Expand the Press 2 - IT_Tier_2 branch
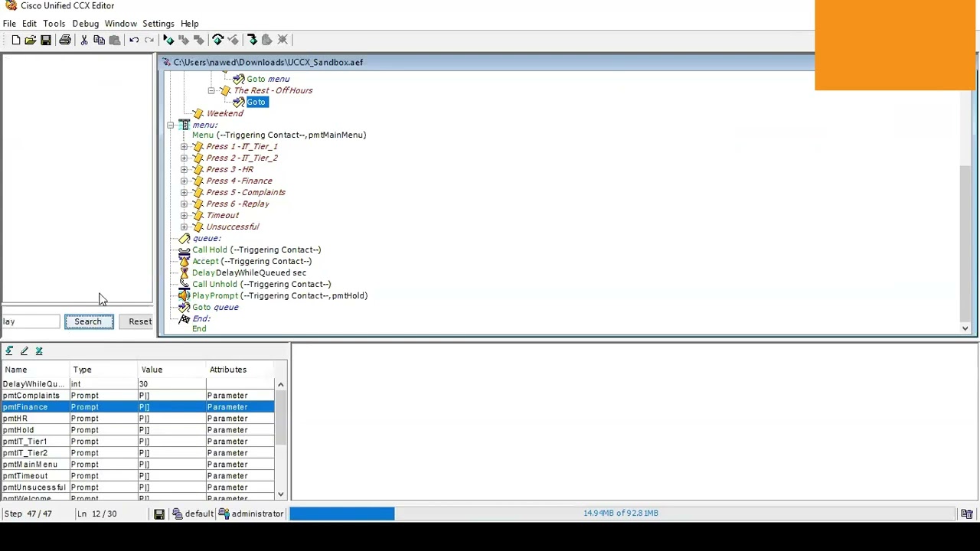Viewport: 980px width, 551px height. coord(184,158)
